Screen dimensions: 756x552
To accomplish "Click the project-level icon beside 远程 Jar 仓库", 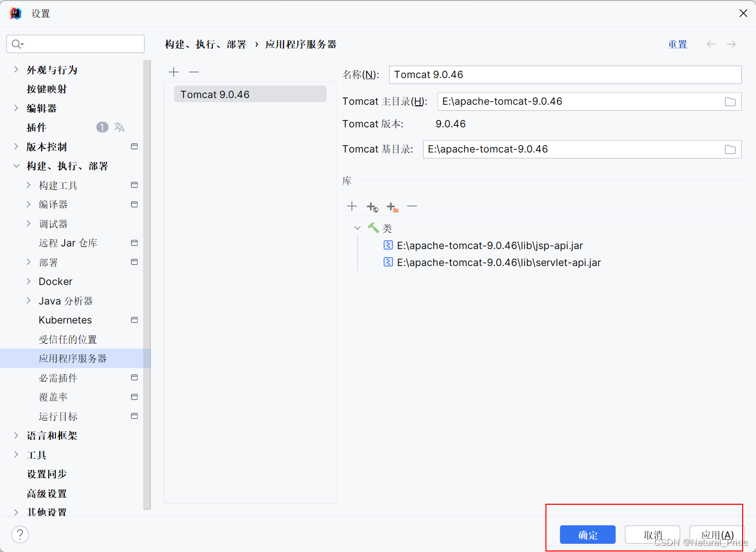I will pos(135,243).
